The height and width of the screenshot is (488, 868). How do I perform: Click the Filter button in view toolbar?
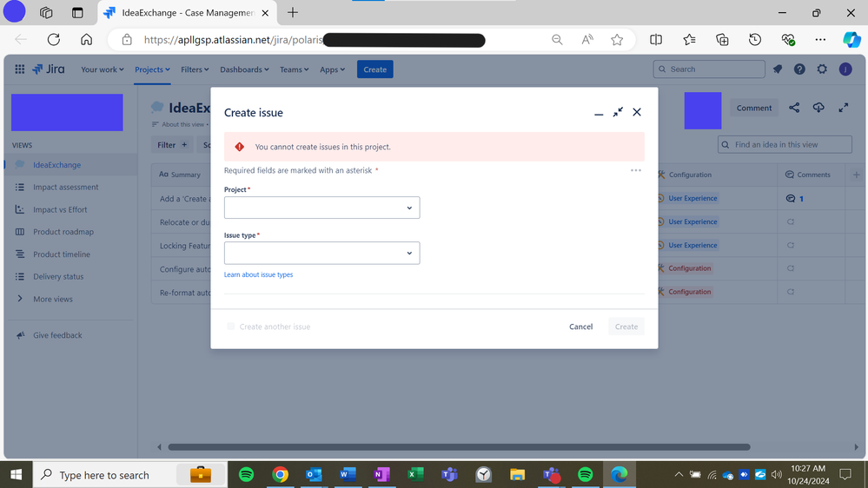point(172,145)
